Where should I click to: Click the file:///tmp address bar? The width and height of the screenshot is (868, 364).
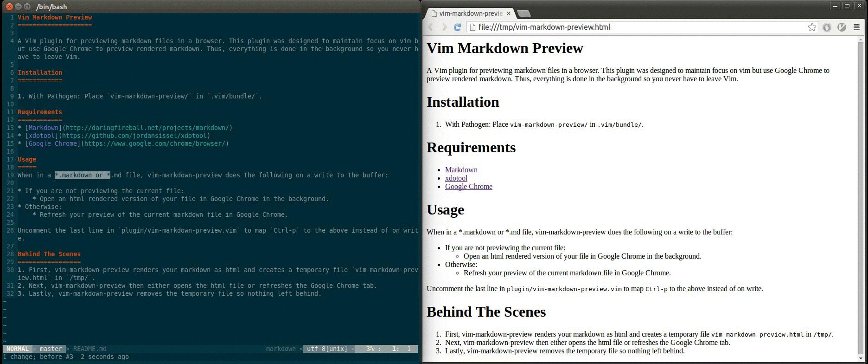click(x=642, y=27)
